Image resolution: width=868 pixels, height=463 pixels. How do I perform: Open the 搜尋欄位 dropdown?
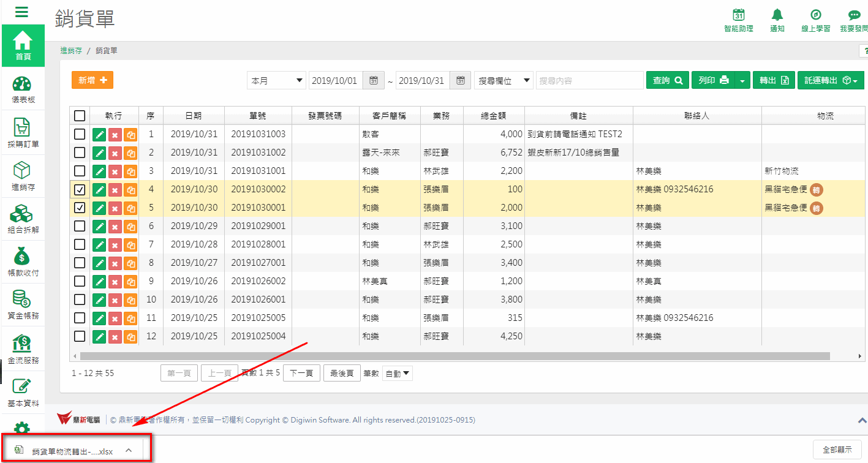click(504, 80)
